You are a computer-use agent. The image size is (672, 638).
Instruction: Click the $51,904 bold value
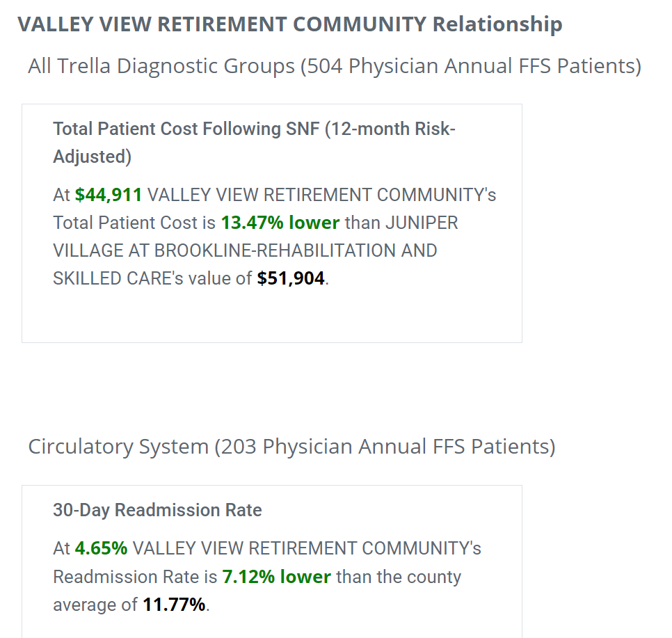point(291,279)
